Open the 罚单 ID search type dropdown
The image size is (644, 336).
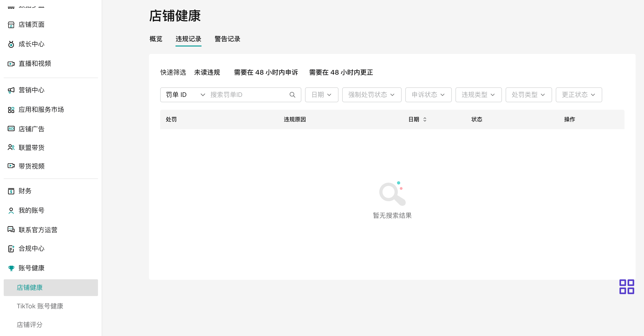[185, 95]
